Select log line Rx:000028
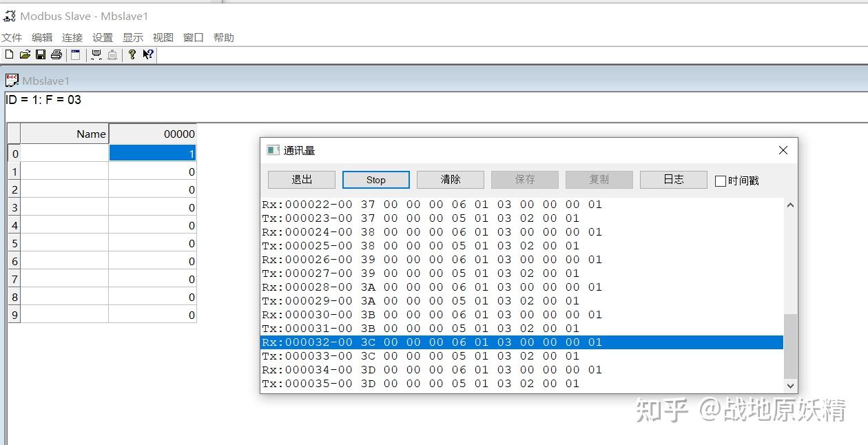 pos(522,287)
